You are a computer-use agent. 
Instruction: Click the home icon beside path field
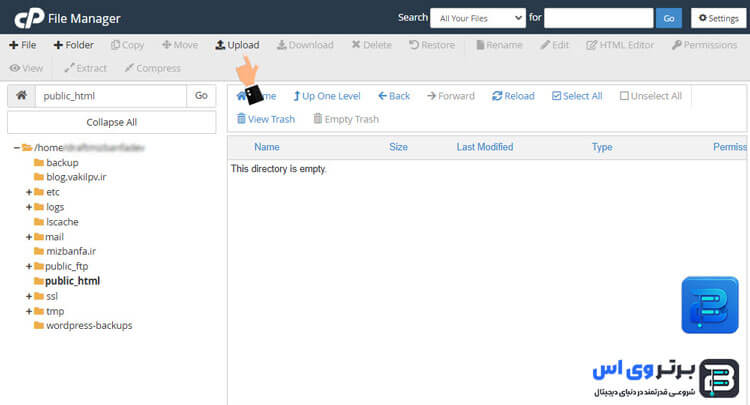click(21, 95)
